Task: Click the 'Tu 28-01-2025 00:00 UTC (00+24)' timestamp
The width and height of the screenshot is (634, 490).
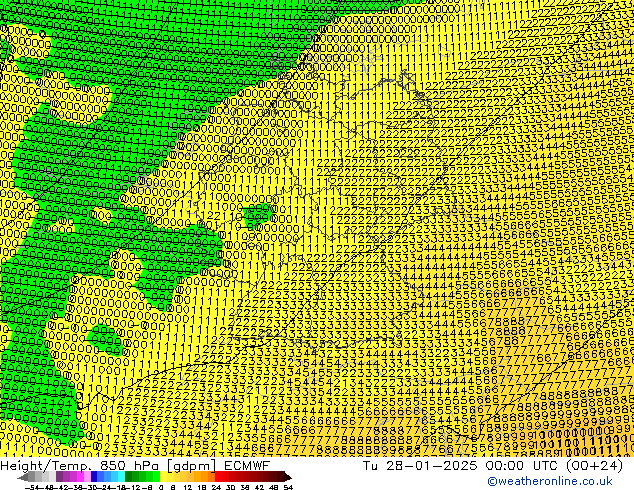Action: click(493, 465)
